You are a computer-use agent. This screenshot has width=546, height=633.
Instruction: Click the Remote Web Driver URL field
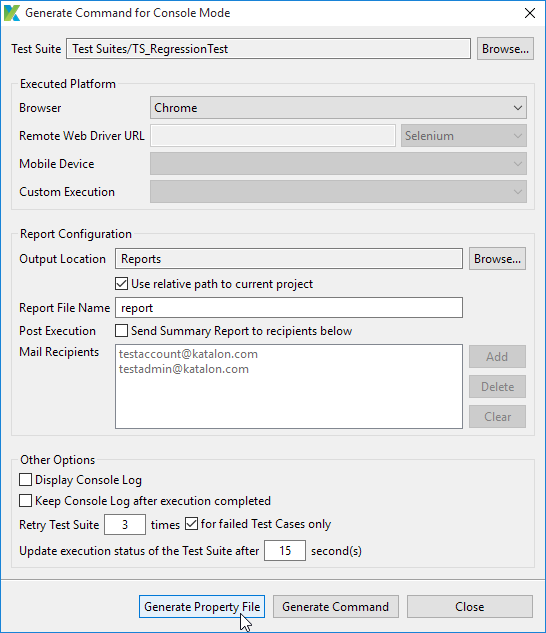(273, 136)
